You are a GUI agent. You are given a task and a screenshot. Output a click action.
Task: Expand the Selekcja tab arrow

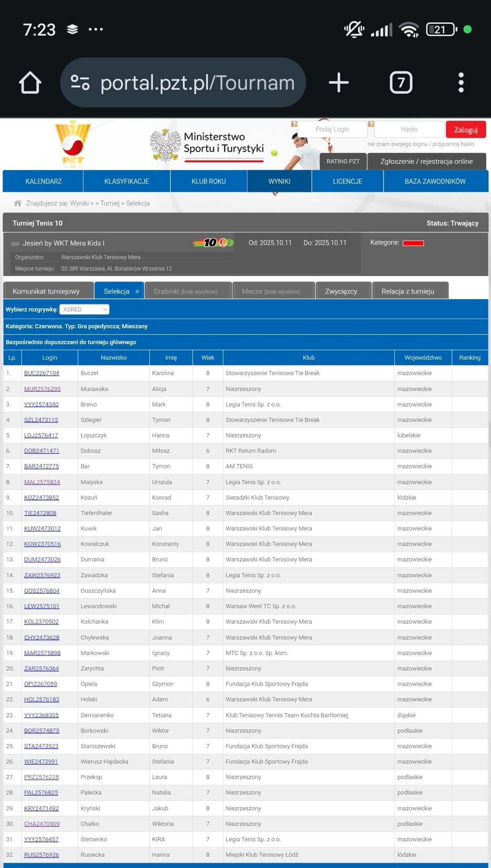point(137,292)
